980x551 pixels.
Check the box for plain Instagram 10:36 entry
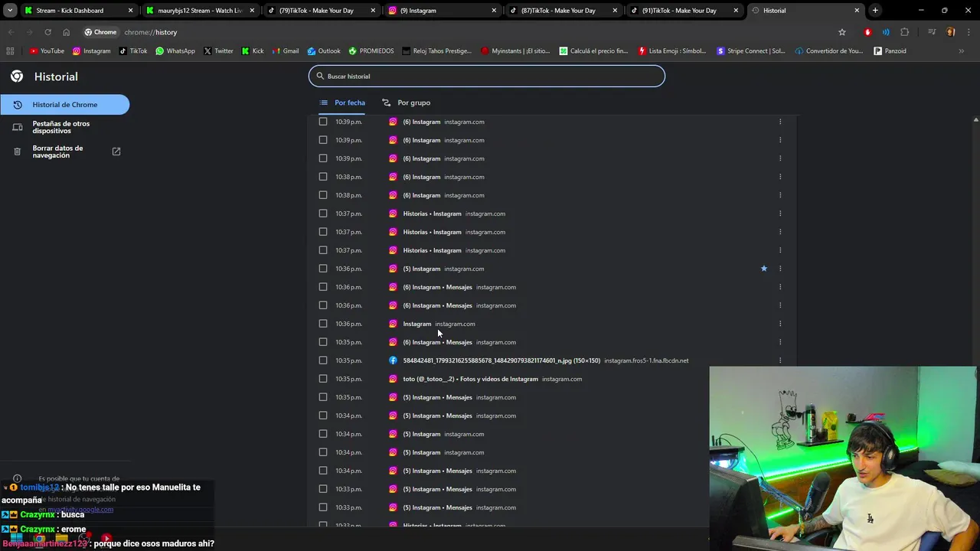coord(323,324)
